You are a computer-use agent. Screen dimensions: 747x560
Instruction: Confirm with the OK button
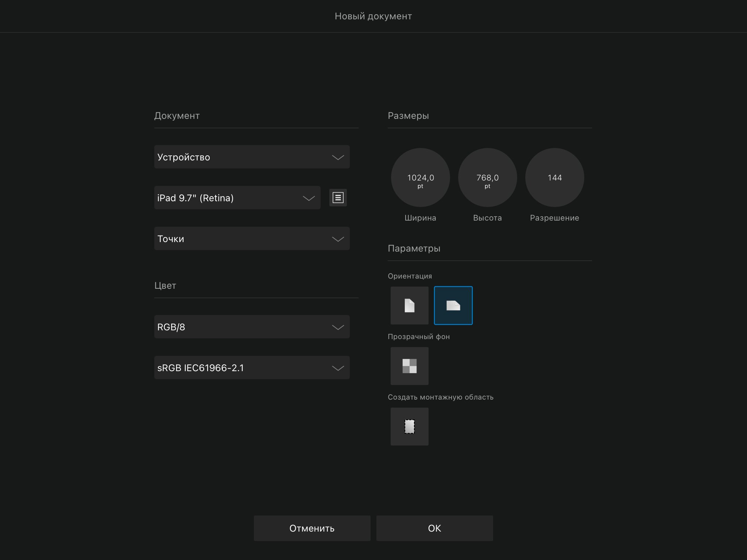coord(434,528)
